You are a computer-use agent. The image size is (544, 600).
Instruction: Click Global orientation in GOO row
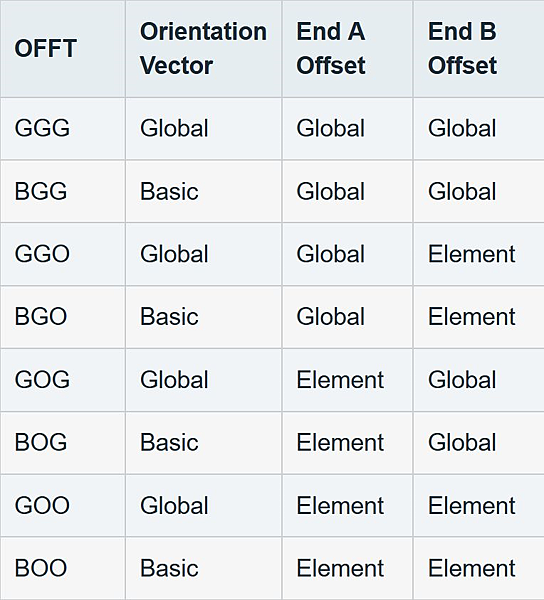(x=174, y=505)
